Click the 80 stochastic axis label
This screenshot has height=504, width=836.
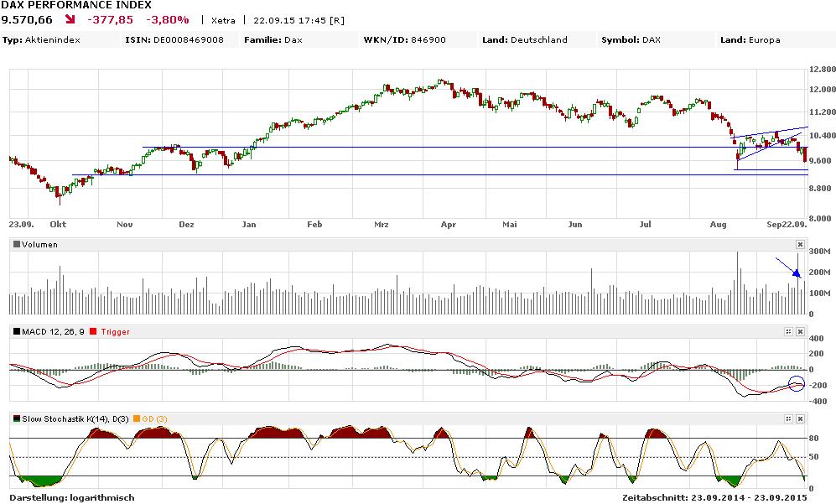pyautogui.click(x=813, y=439)
